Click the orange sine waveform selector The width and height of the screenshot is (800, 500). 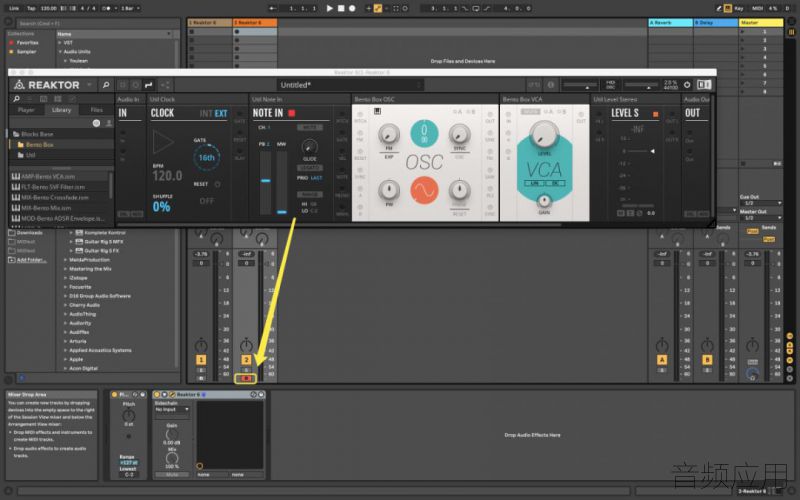coord(424,190)
